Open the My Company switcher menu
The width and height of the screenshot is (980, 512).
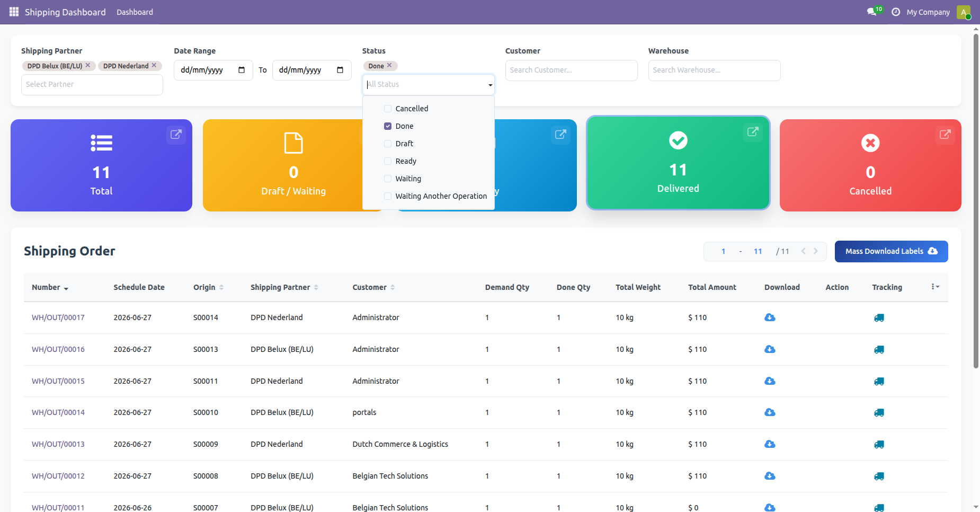point(928,12)
